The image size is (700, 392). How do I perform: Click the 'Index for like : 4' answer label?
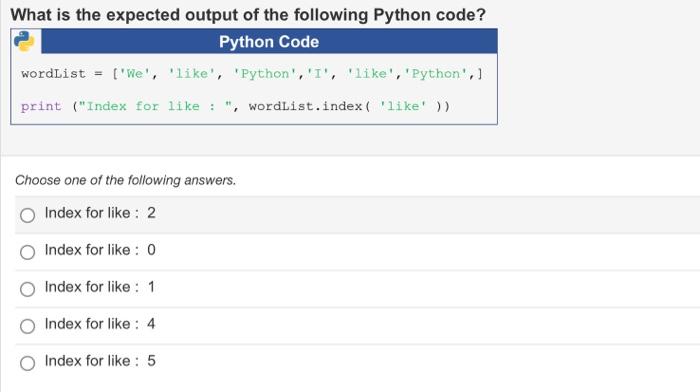pos(100,324)
